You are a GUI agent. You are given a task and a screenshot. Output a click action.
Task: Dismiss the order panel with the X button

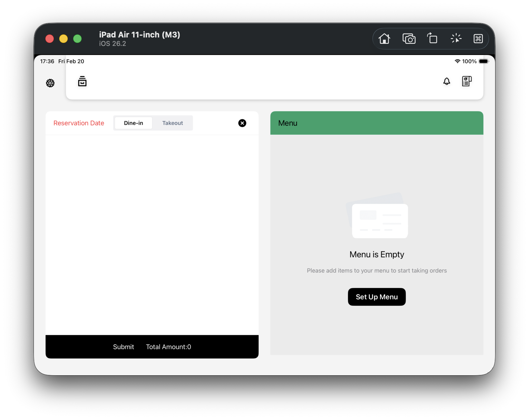[242, 123]
